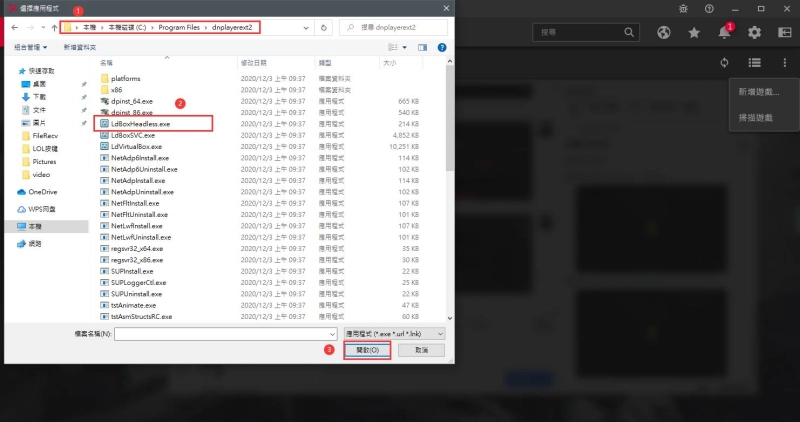Open the web browser globe icon
This screenshot has width=800, height=422.
click(x=664, y=33)
